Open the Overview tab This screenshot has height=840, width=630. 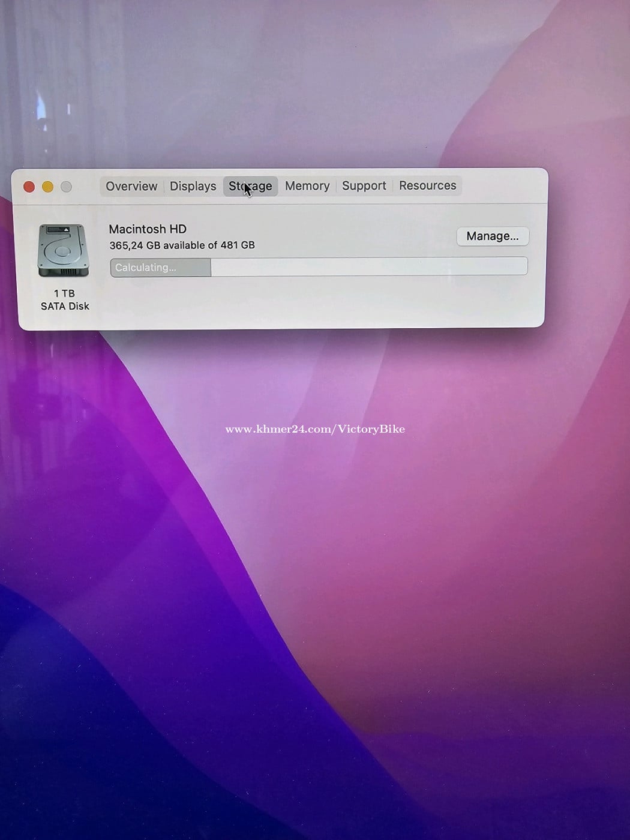click(131, 187)
